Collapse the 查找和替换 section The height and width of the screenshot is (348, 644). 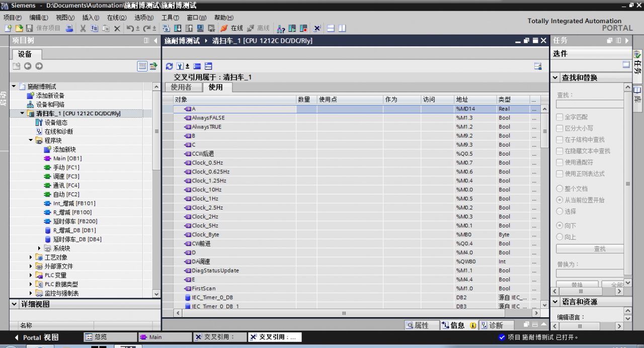(555, 78)
